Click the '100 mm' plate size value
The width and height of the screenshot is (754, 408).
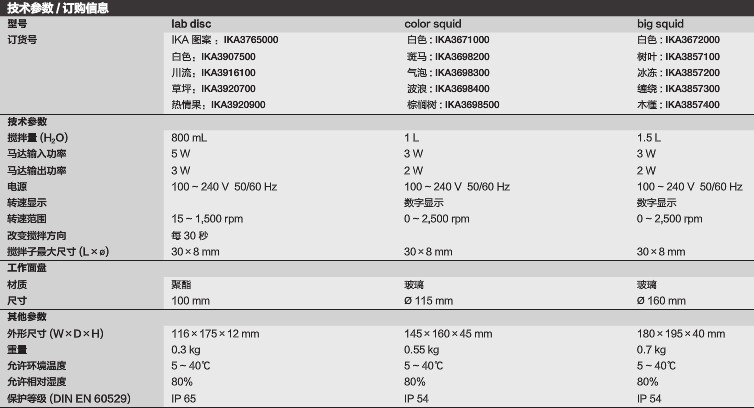click(x=190, y=301)
